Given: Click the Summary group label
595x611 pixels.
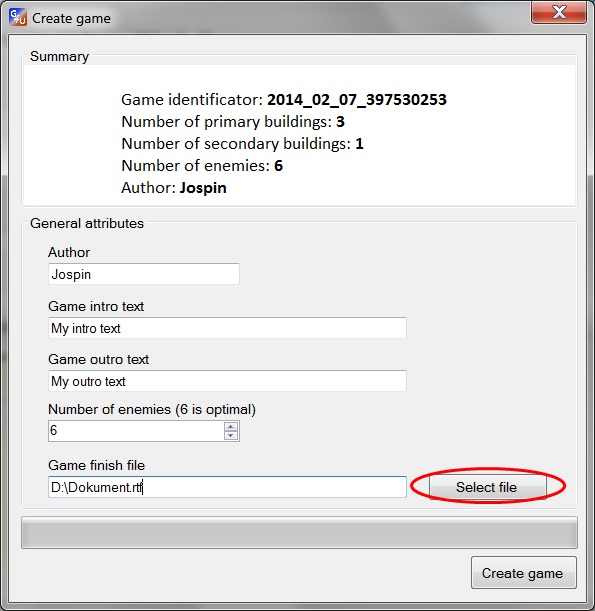Looking at the screenshot, I should (59, 57).
